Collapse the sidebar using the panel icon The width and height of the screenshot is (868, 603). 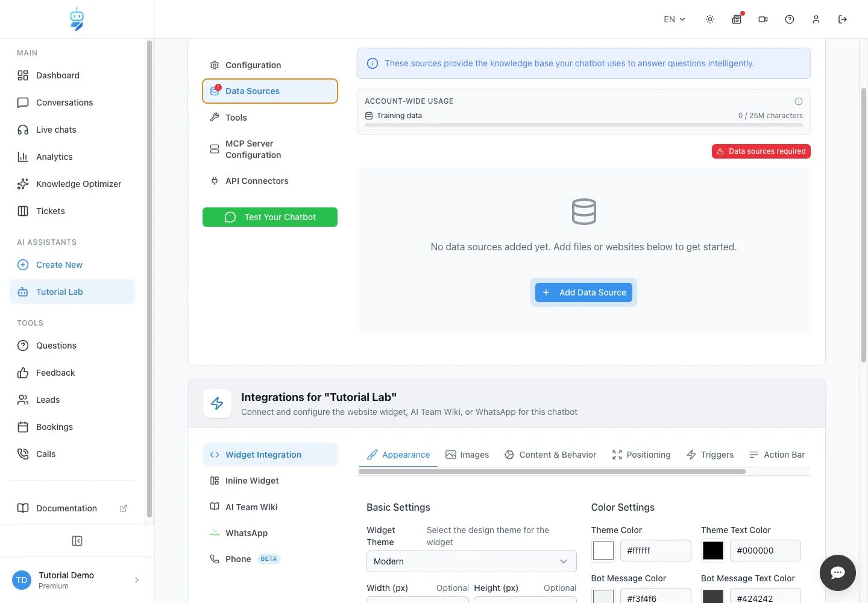(77, 541)
